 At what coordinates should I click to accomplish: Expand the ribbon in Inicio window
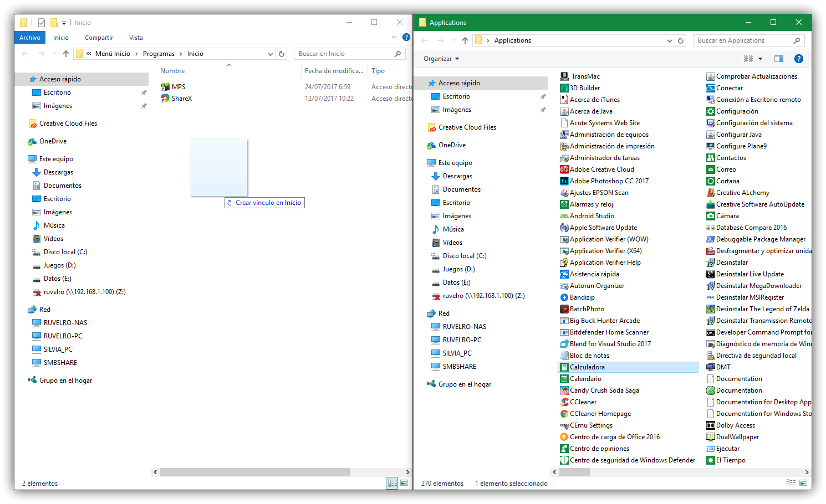394,38
